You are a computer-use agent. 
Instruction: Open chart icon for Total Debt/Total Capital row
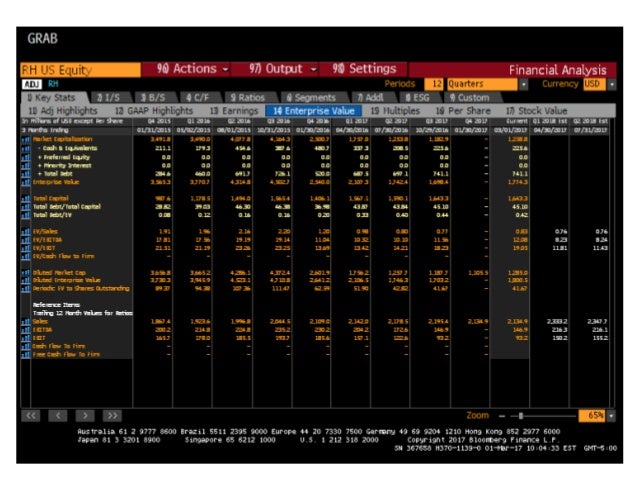pyautogui.click(x=26, y=207)
